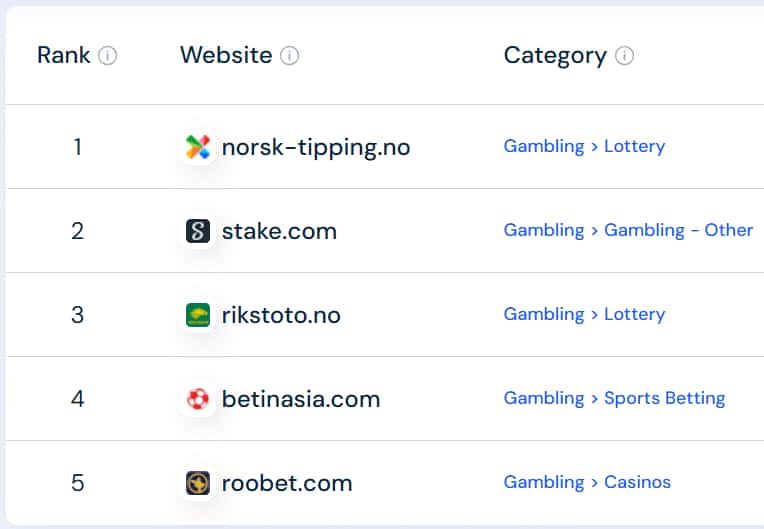Screen dimensions: 764x529
Task: Click the roobet.com favicon logo
Action: click(x=198, y=484)
